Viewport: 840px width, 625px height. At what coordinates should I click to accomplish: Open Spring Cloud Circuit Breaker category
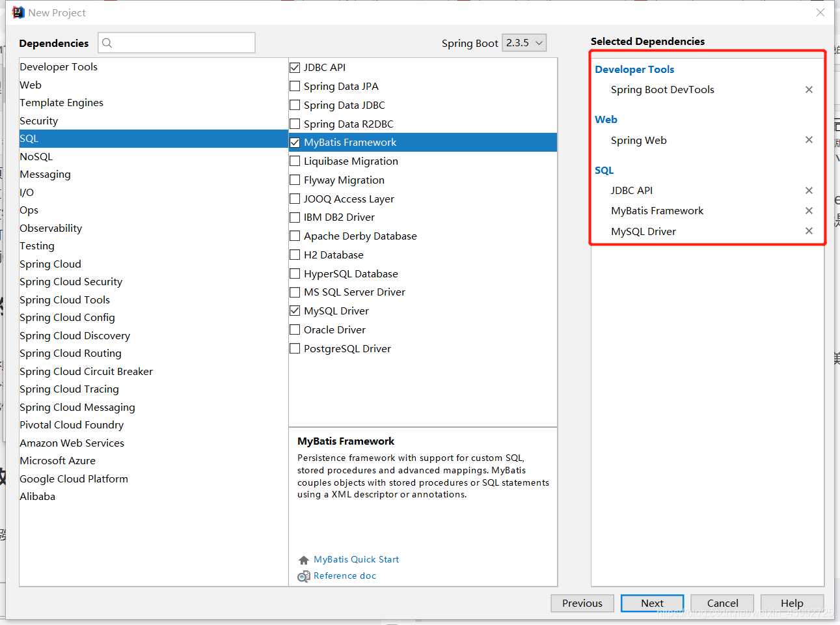click(x=154, y=371)
